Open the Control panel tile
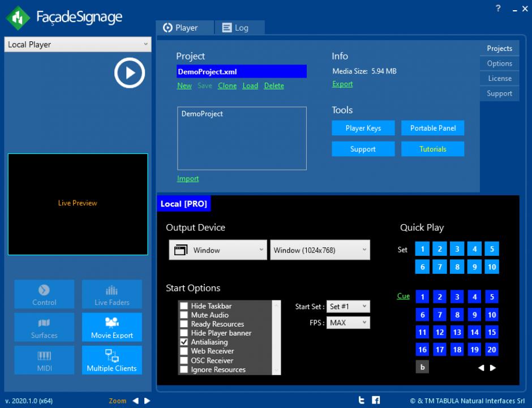532x408 pixels. (x=44, y=294)
